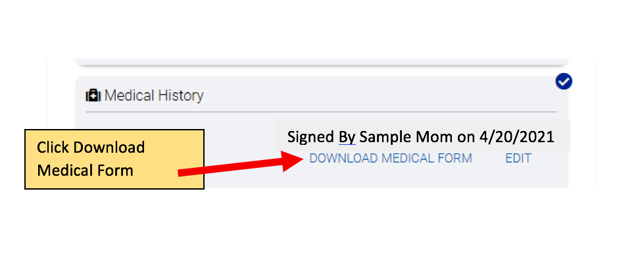Open the Download Medical Form link
This screenshot has width=644, height=262.
click(391, 159)
